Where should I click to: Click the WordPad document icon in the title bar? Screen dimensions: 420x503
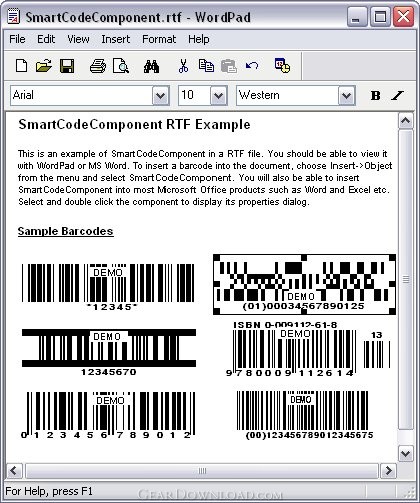13,16
